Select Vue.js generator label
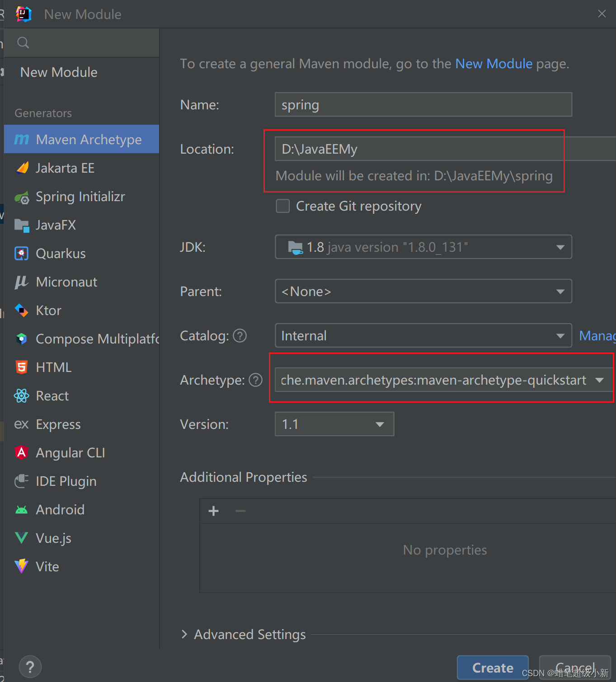This screenshot has height=682, width=616. pyautogui.click(x=53, y=538)
